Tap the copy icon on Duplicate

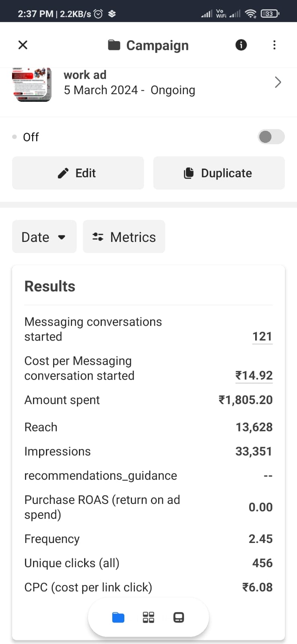click(189, 173)
